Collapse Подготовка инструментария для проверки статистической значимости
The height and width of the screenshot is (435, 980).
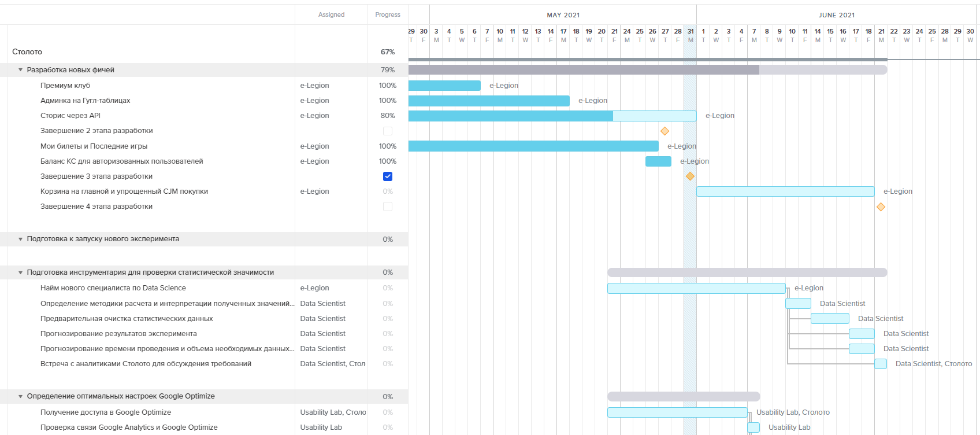21,272
